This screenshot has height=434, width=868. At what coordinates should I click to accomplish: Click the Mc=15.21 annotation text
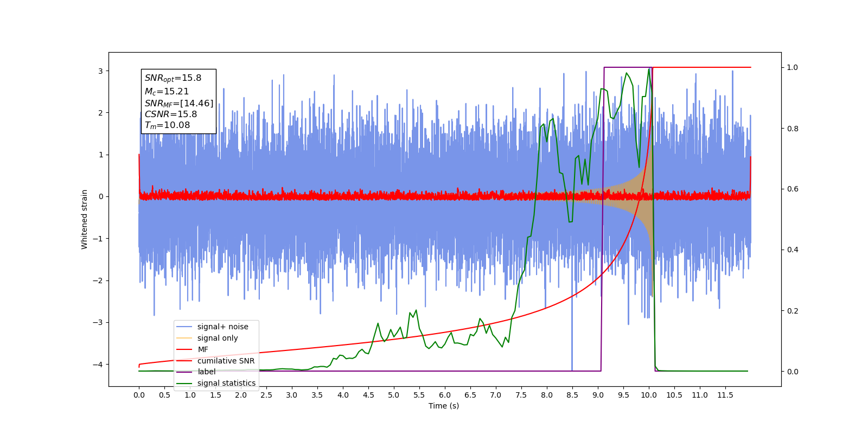(x=167, y=92)
